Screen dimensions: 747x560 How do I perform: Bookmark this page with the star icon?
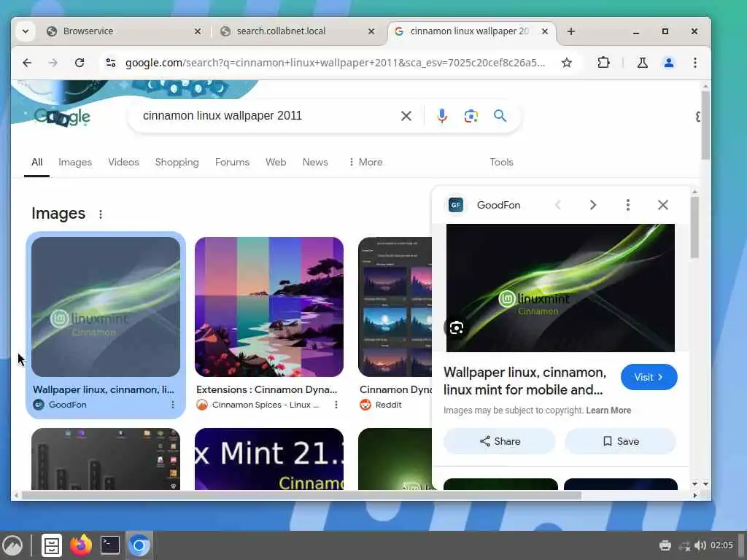click(566, 63)
